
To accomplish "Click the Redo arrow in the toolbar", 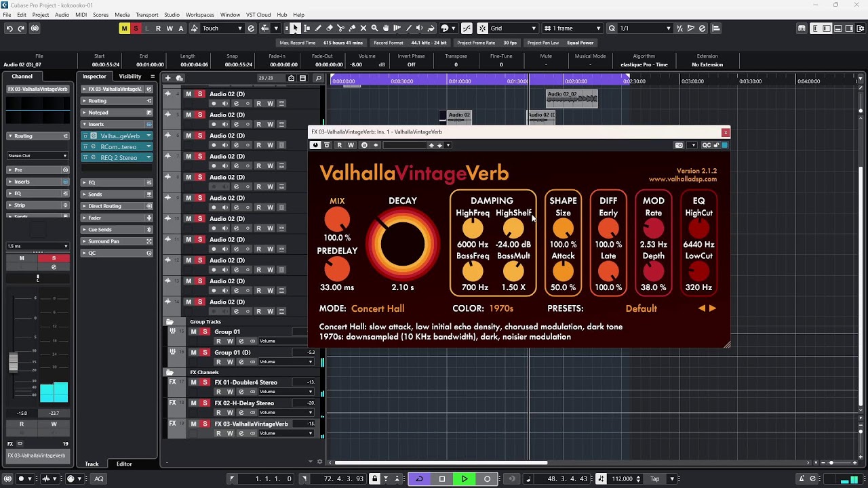I will coord(21,28).
